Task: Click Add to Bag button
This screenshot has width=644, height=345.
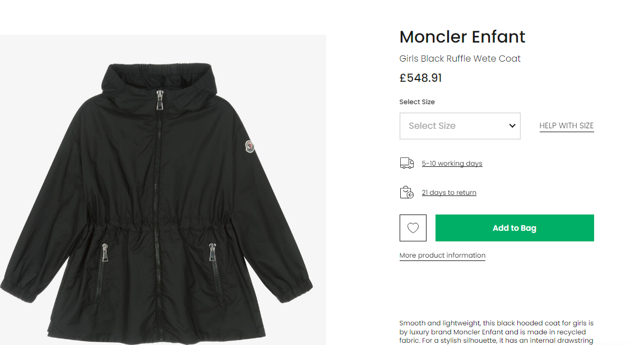Action: pos(515,228)
